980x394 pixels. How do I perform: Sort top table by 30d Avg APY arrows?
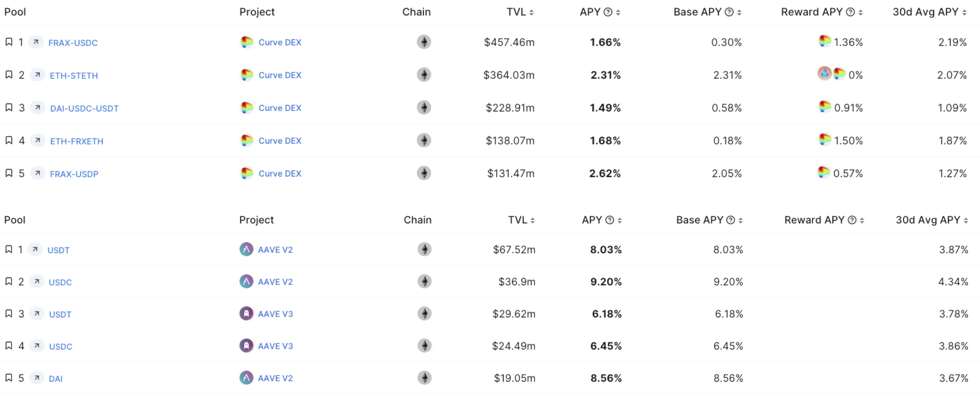pos(964,12)
